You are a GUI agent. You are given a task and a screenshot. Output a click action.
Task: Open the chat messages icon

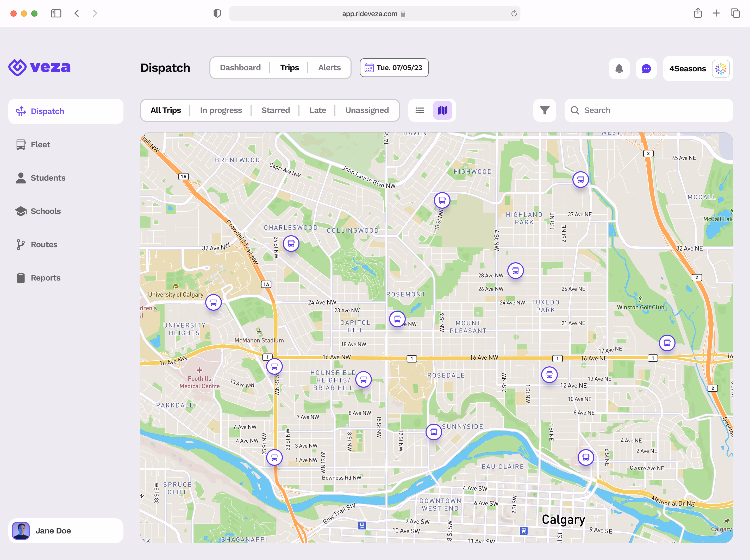point(646,69)
